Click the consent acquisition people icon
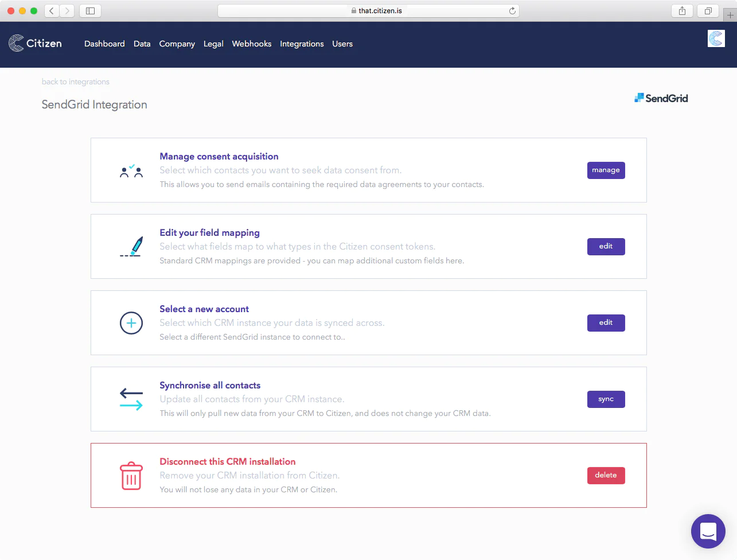This screenshot has height=560, width=737. [131, 171]
